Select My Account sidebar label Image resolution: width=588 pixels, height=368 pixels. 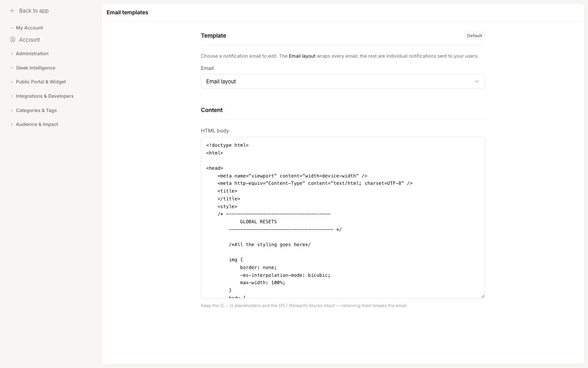29,28
